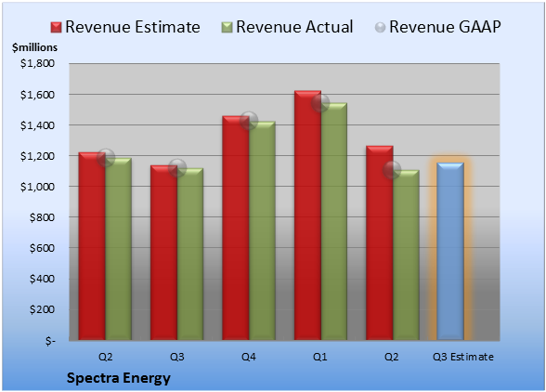Select the Revenue Estimate legend label
The height and width of the screenshot is (392, 546).
point(133,27)
